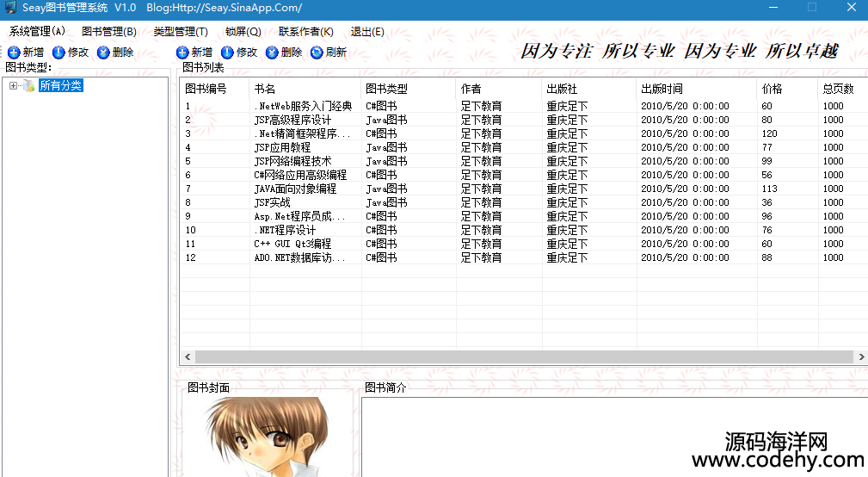Screen dimensions: 868x477
Task: Expand the 所有分类 tree node
Action: [13, 85]
